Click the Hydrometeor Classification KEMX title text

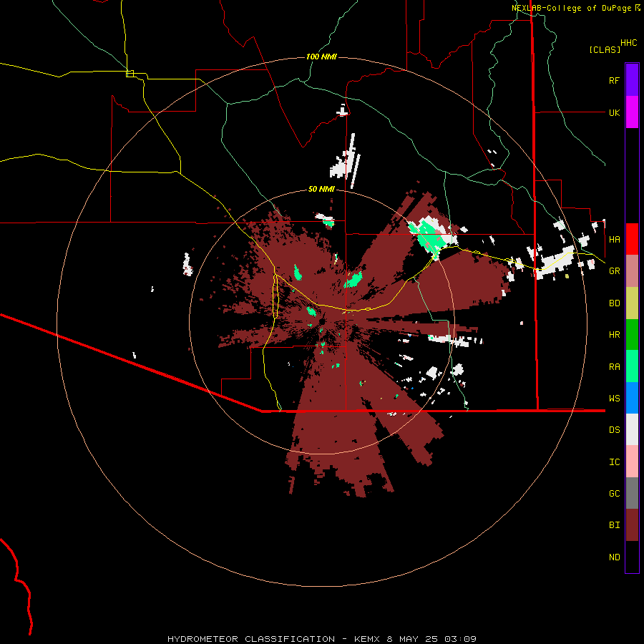point(321,639)
